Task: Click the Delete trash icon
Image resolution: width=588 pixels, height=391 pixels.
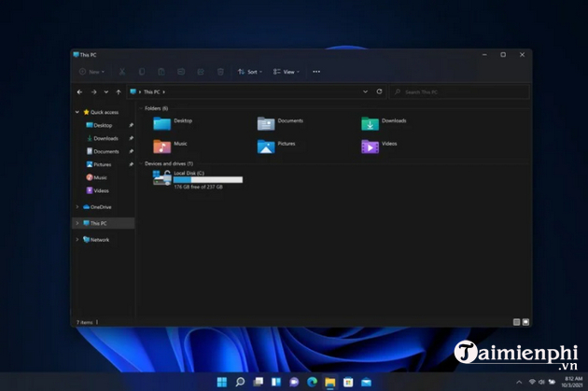Action: point(220,72)
